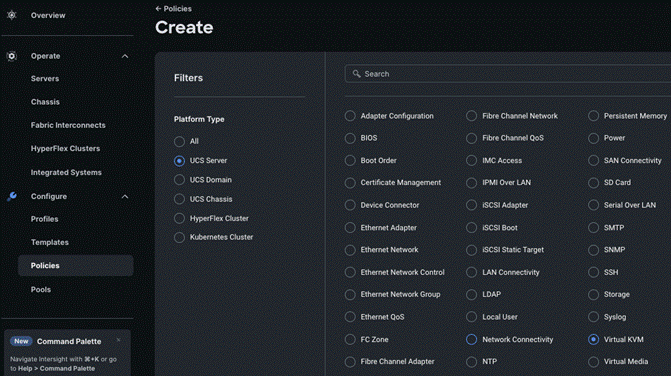Open Profiles under Configure
671x376 pixels.
pos(45,219)
